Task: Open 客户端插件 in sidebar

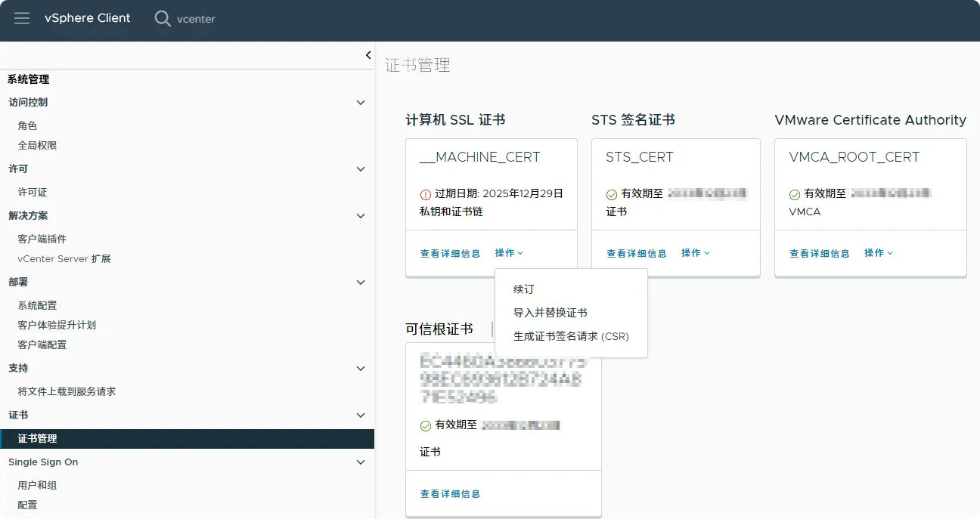Action: tap(42, 239)
